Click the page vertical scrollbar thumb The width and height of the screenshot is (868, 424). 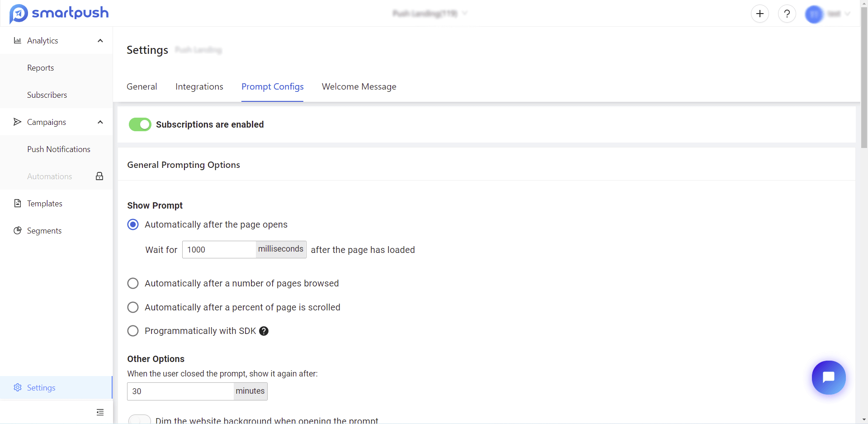tap(864, 77)
